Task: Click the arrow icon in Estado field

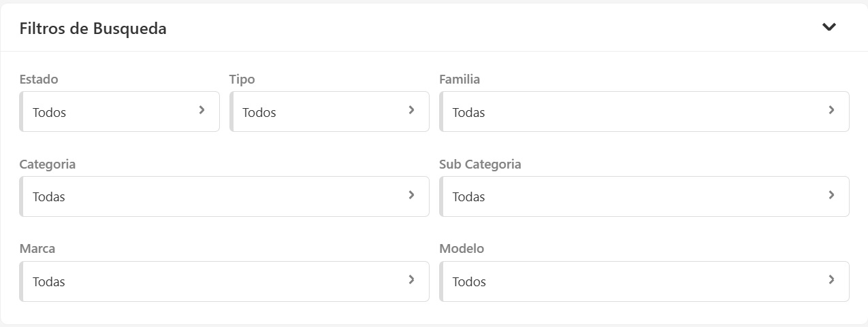Action: [x=202, y=110]
